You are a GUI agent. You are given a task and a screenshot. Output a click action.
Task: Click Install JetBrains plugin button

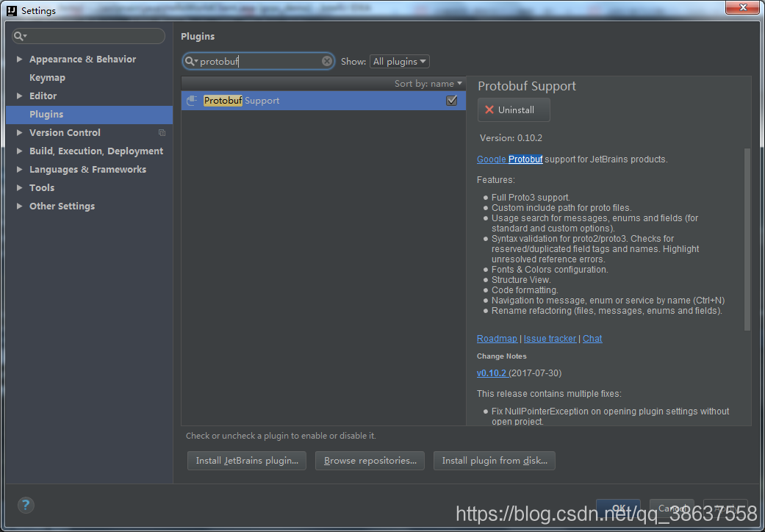click(247, 461)
